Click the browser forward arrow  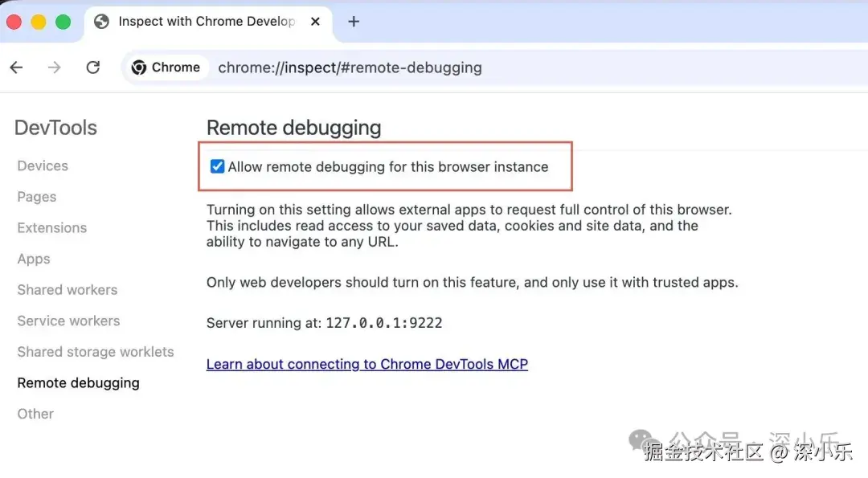point(55,67)
